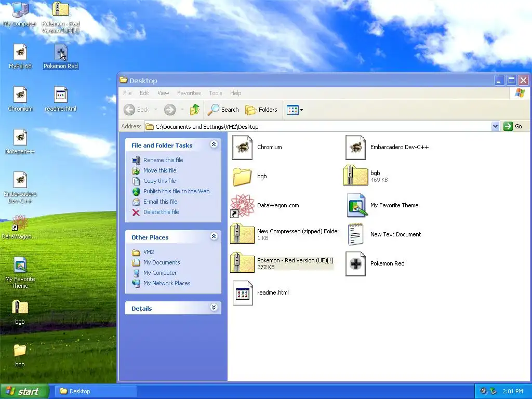
Task: Open the Edit menu
Action: 144,93
